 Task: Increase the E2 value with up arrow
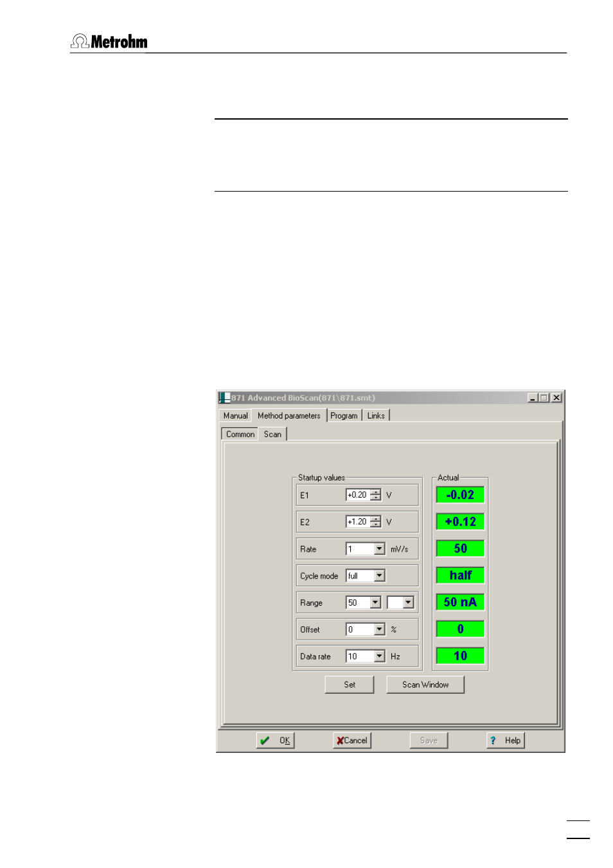[375, 519]
